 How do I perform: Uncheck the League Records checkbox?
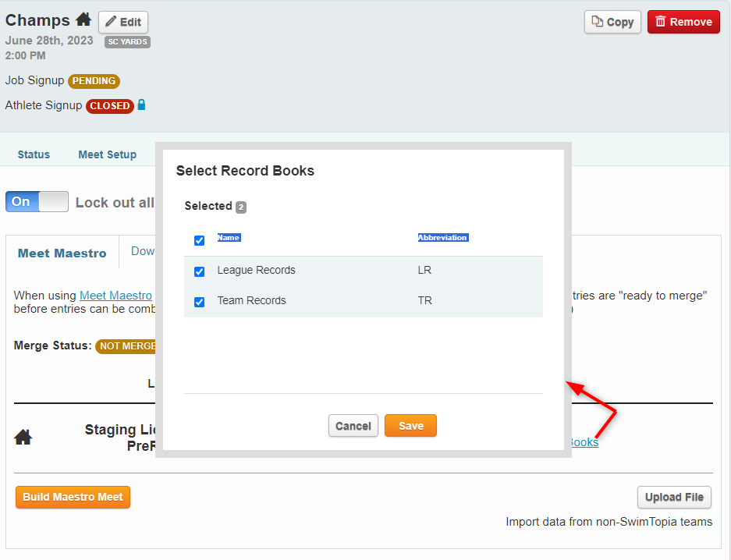[x=199, y=271]
